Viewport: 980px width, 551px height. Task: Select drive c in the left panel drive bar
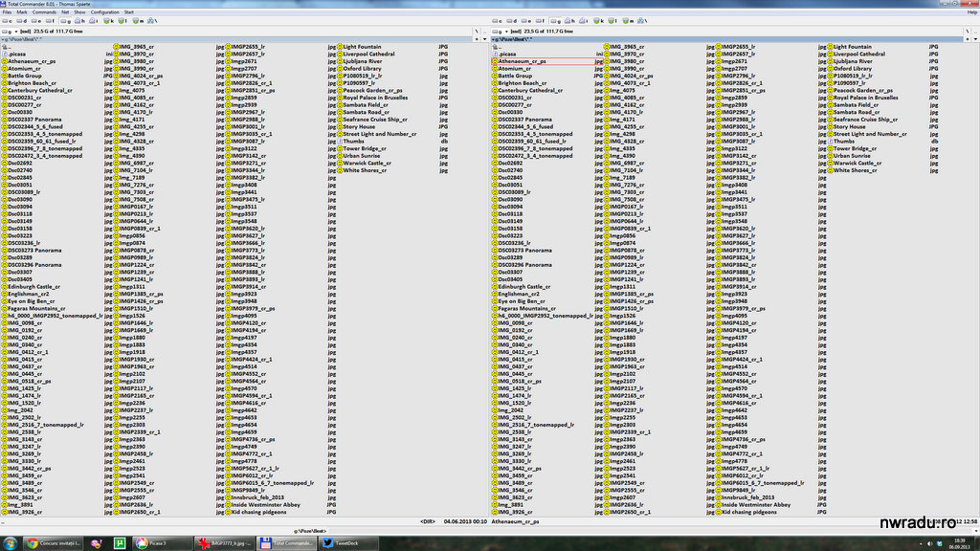tap(8, 21)
